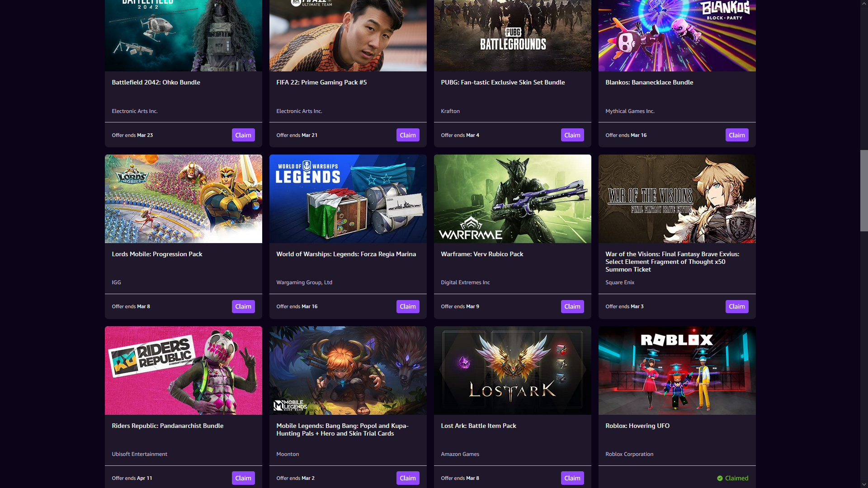Click the 'Roblox Corporation' publisher name
868x488 pixels.
pyautogui.click(x=629, y=454)
